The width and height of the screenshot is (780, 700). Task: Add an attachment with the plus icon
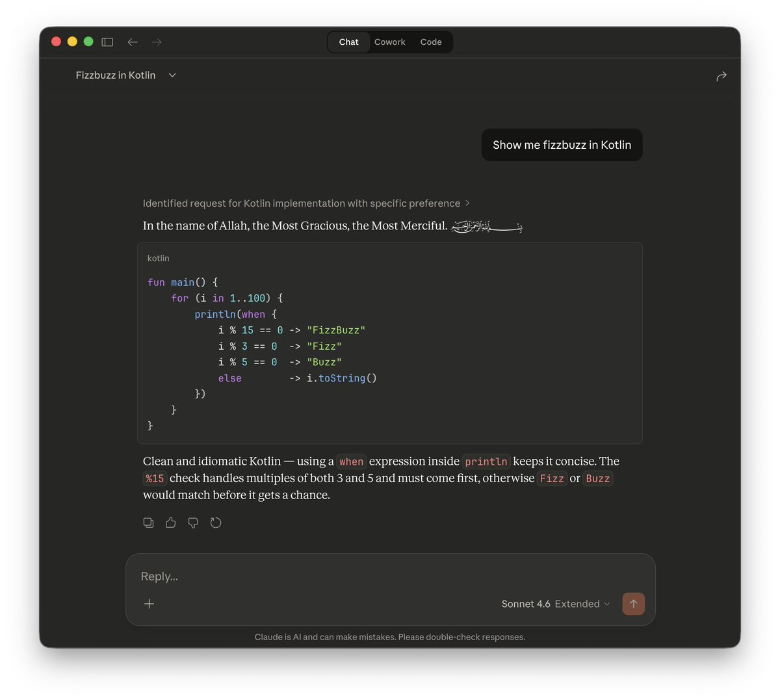[149, 604]
